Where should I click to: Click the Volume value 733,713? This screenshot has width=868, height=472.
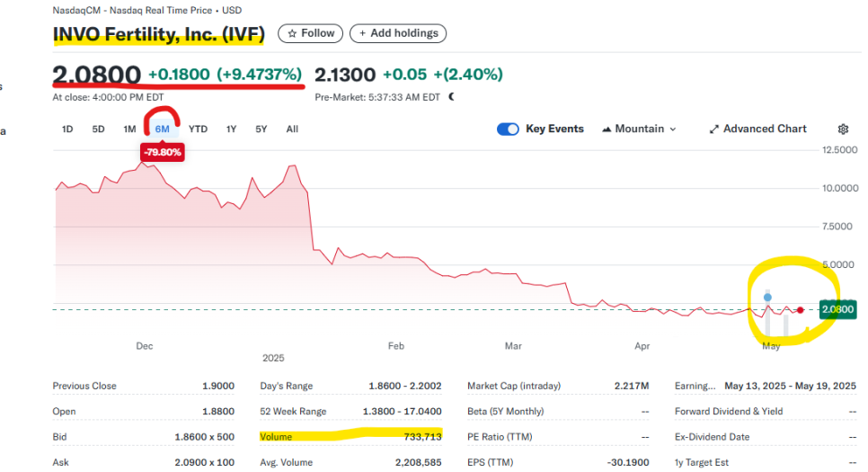click(423, 437)
